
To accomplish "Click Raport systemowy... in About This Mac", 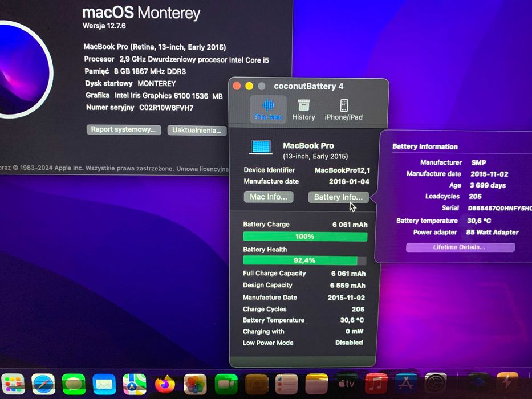I will click(124, 129).
